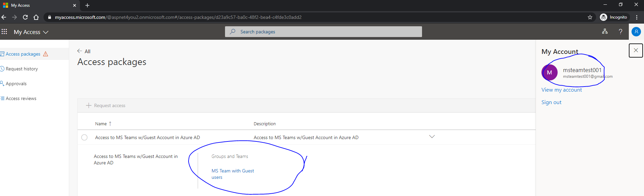Open Chrome three-dot menu
Image resolution: width=644 pixels, height=196 pixels.
point(637,17)
